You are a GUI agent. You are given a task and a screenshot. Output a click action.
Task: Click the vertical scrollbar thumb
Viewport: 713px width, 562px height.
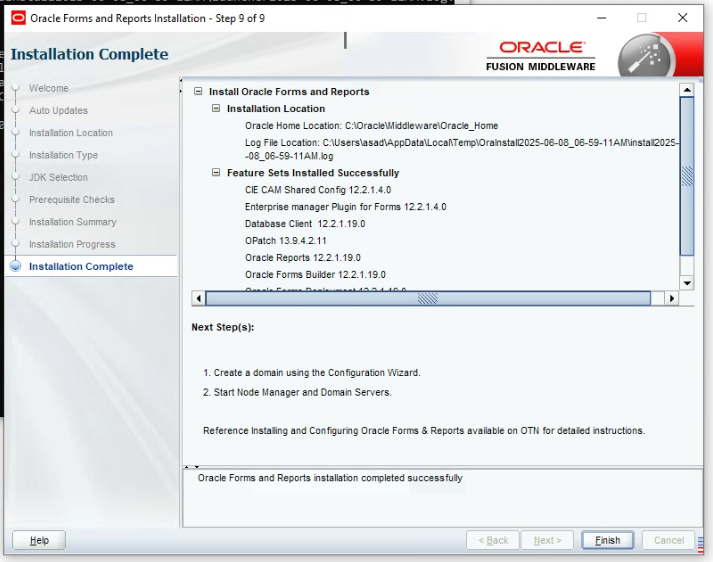tap(687, 176)
